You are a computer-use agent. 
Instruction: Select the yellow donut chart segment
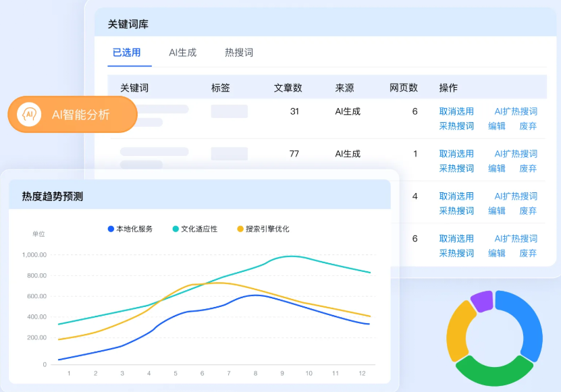[459, 331]
